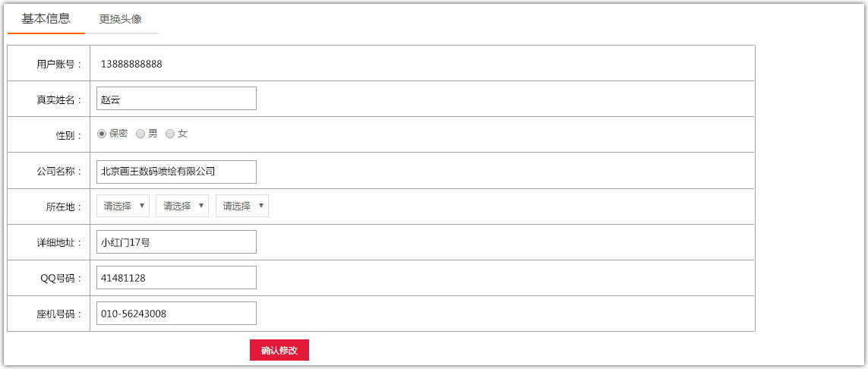868x369 pixels.
Task: Open the last 请选择 dropdown in 所在地
Action: pos(242,206)
